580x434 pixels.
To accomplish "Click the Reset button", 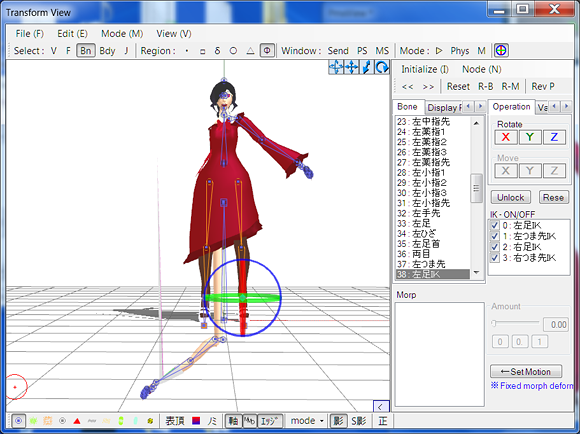I will [458, 87].
